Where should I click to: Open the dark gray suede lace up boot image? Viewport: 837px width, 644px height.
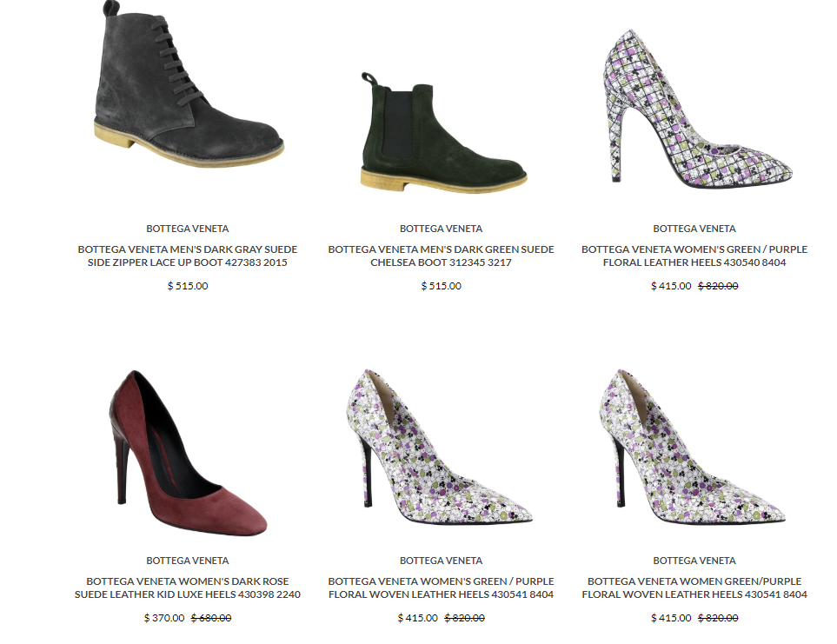point(189,84)
